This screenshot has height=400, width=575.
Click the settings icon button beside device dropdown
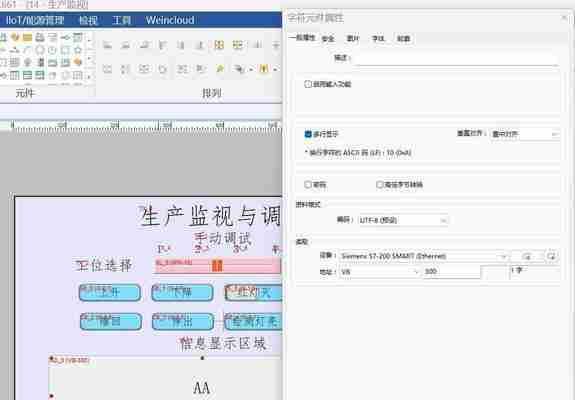(x=527, y=256)
